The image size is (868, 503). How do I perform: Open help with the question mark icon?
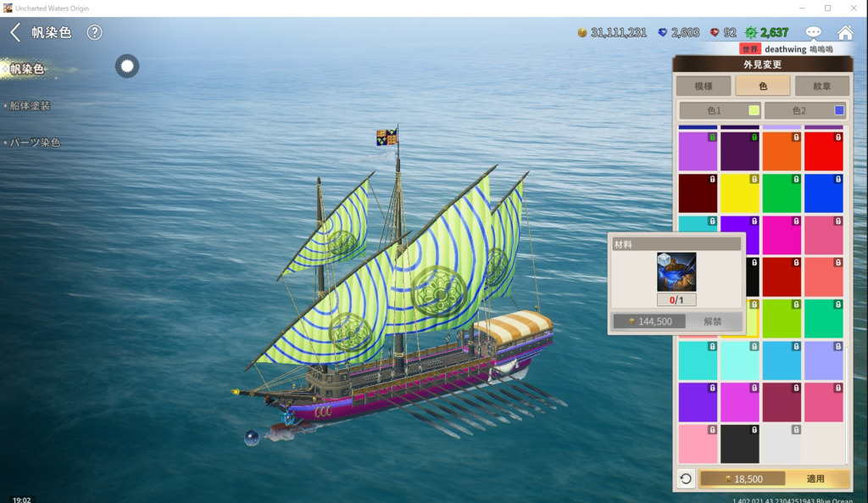tap(95, 33)
